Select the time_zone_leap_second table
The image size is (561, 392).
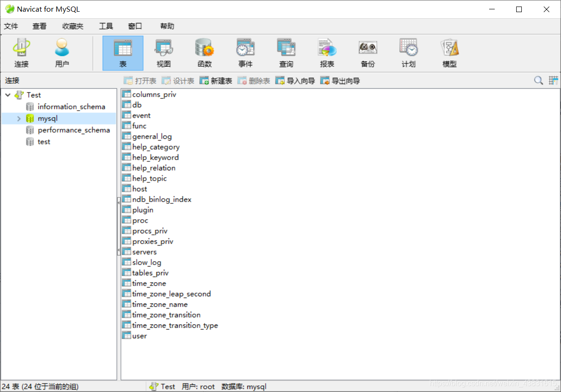171,294
